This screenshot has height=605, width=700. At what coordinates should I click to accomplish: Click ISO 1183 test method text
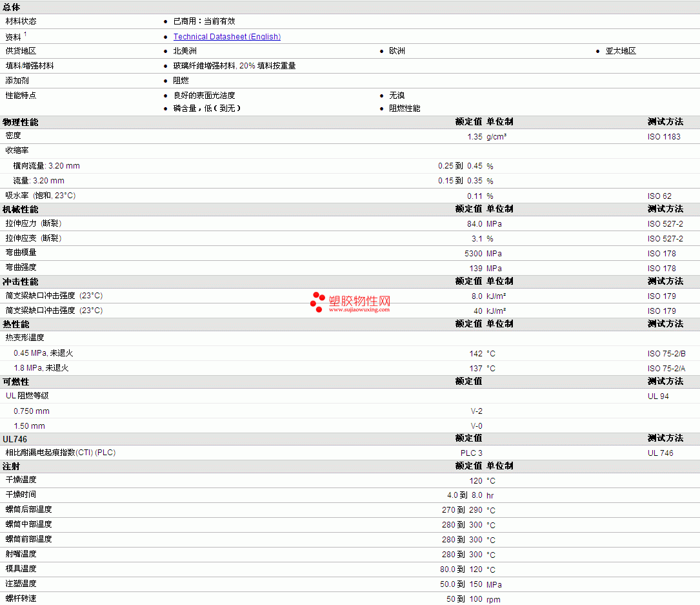tap(664, 137)
